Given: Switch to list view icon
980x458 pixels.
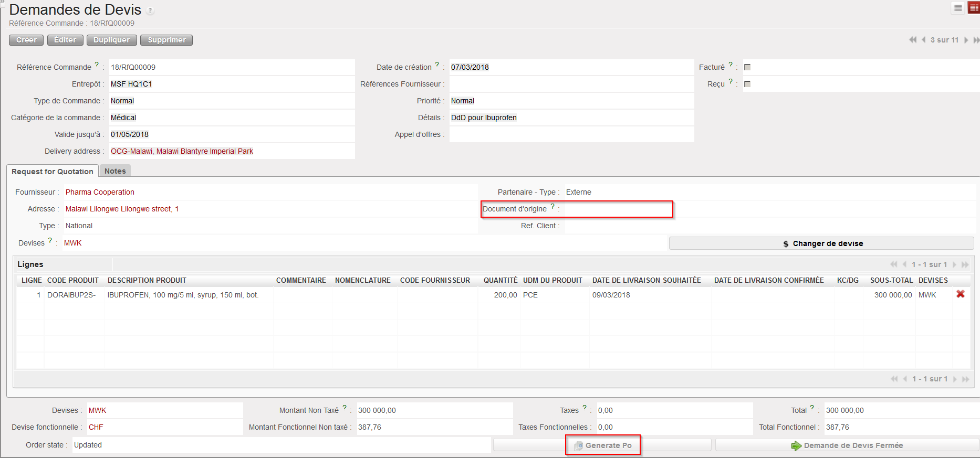Looking at the screenshot, I should [958, 8].
